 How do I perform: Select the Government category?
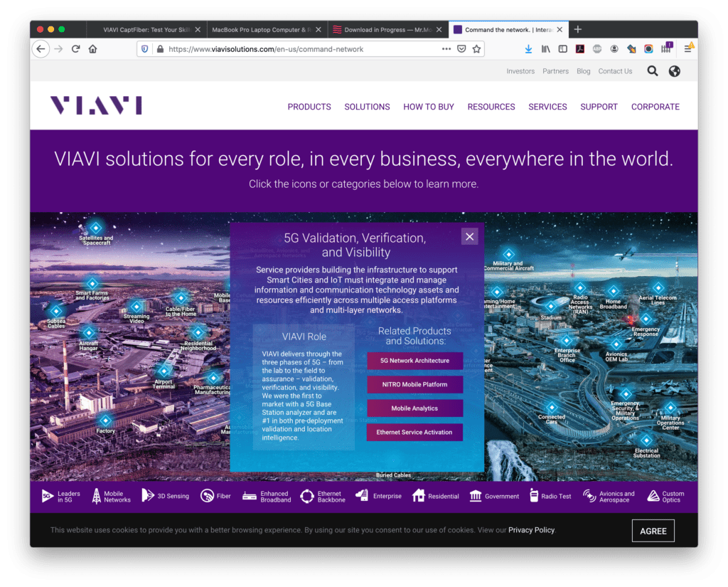pyautogui.click(x=494, y=496)
